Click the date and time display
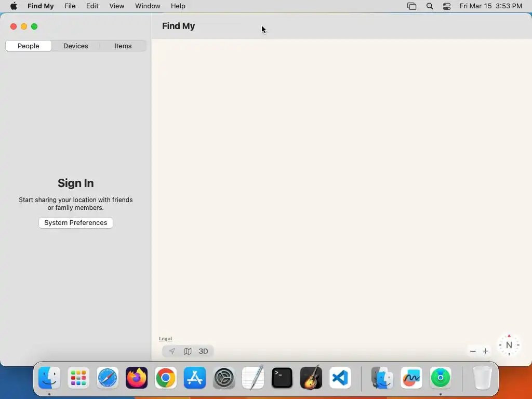This screenshot has width=532, height=399. (490, 6)
